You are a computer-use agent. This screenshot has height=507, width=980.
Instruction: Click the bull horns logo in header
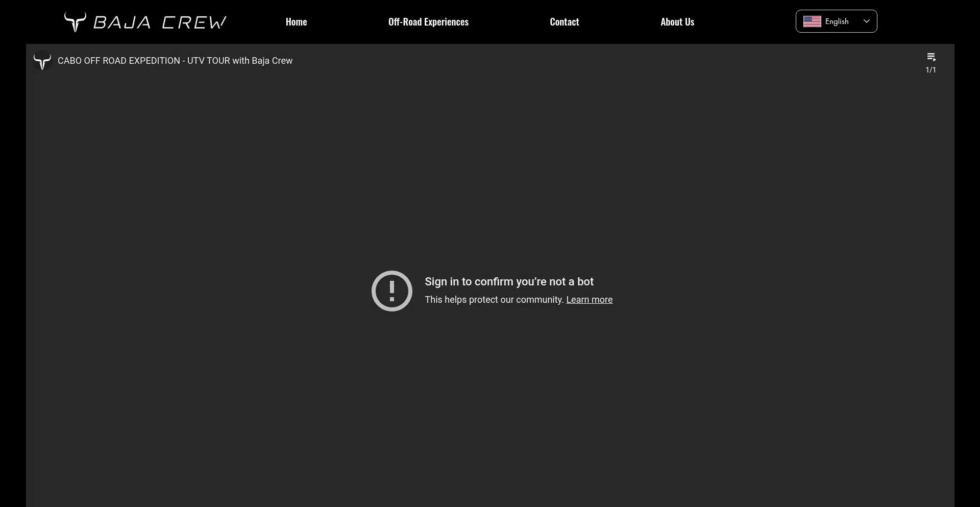click(75, 22)
